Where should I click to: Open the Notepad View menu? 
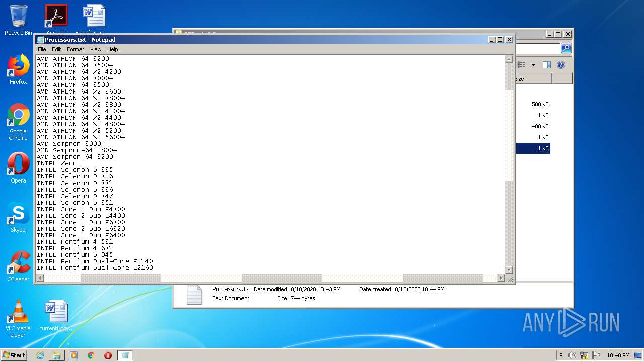(x=96, y=49)
